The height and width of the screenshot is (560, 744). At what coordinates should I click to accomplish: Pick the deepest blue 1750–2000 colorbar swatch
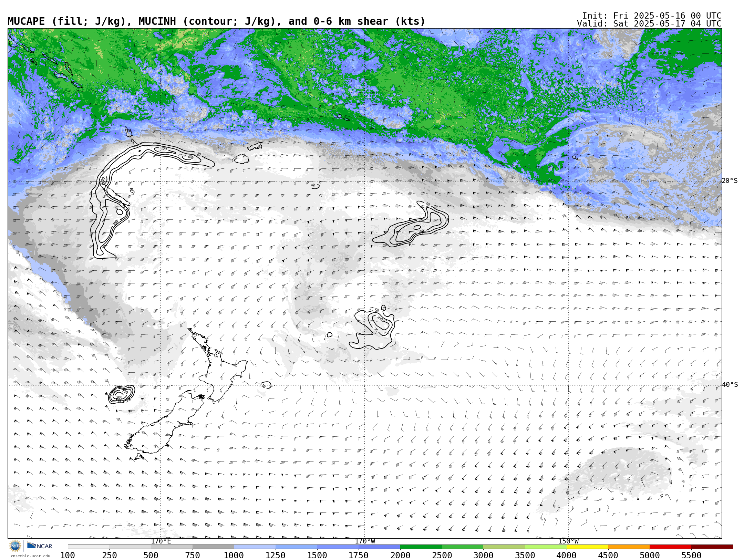click(379, 547)
